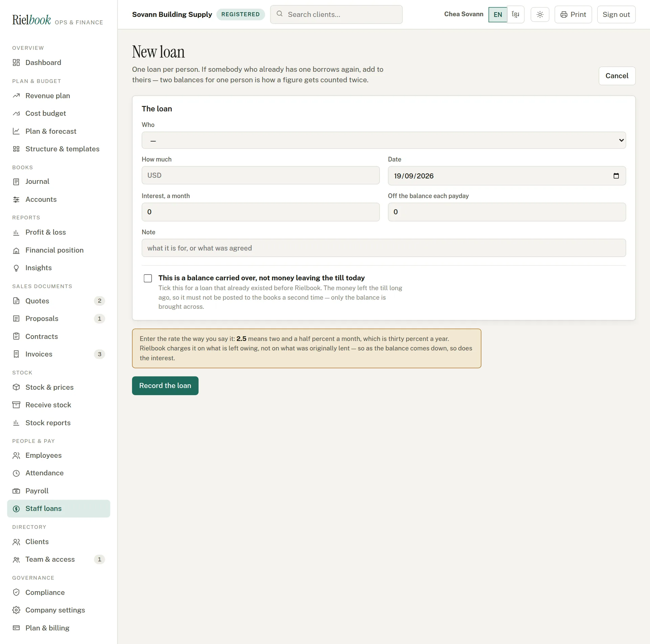Click the Rielbook logo
Image resolution: width=650 pixels, height=644 pixels.
click(31, 20)
